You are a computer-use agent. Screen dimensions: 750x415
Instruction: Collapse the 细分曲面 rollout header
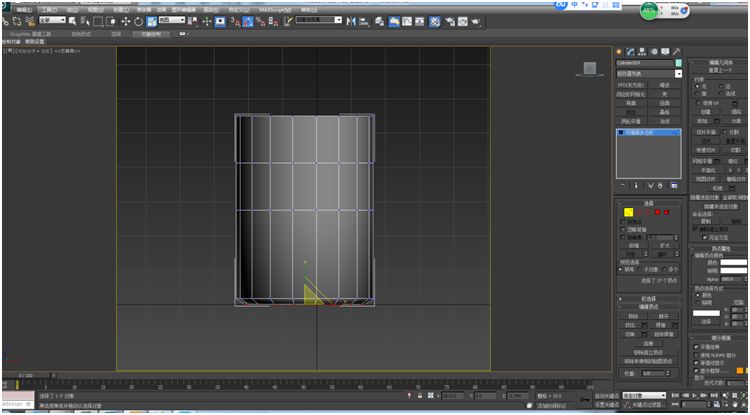(x=719, y=338)
